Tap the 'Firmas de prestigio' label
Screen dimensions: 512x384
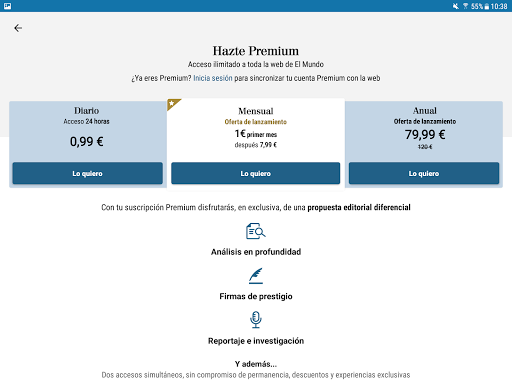256,296
